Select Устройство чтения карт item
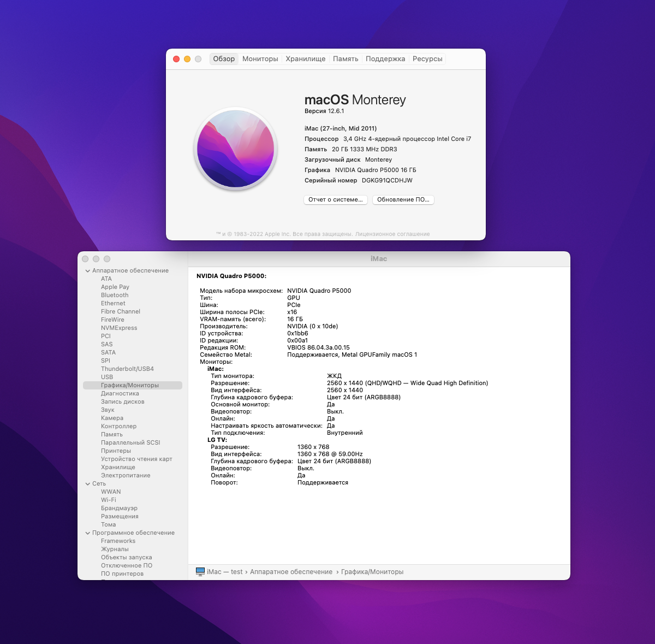This screenshot has height=644, width=655. (136, 459)
